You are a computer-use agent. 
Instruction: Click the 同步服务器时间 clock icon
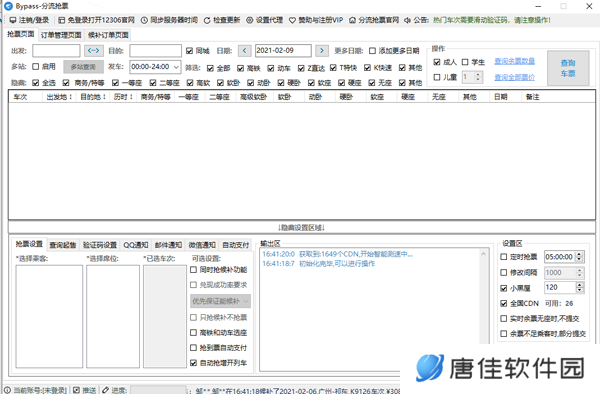(144, 20)
